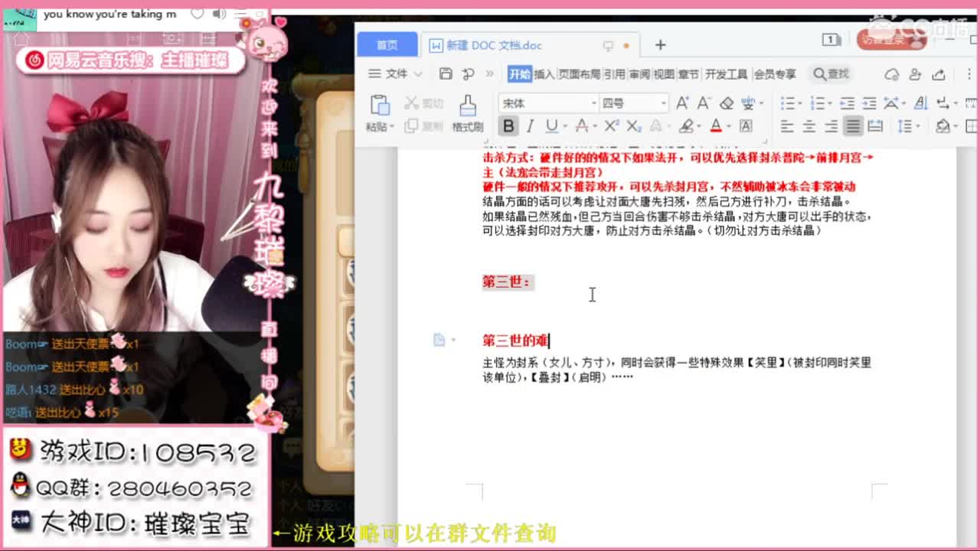Expand the numbered list style dropdown

(x=828, y=103)
